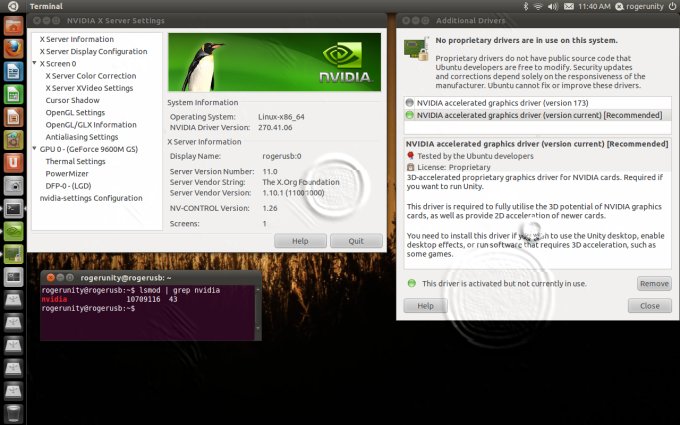Screen dimensions: 680x425
Task: Click the 270.41.06 driver version value
Action: pos(275,128)
